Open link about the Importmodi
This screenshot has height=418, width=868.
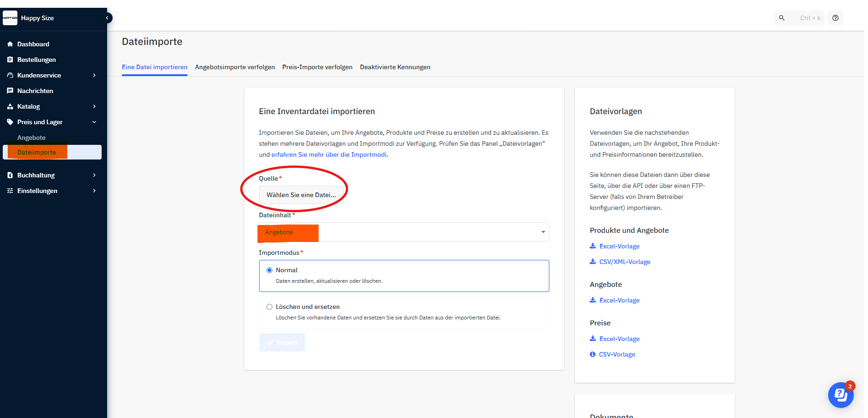pyautogui.click(x=329, y=154)
